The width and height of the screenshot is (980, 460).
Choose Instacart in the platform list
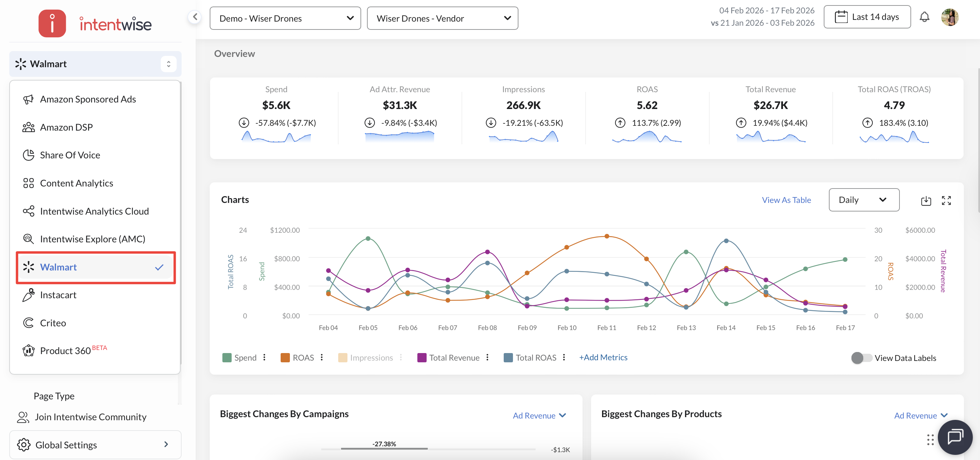tap(58, 295)
